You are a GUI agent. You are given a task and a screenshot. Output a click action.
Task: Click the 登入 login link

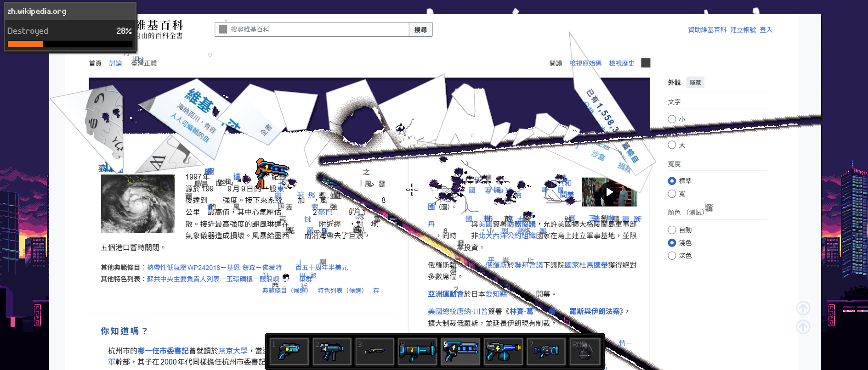(766, 30)
